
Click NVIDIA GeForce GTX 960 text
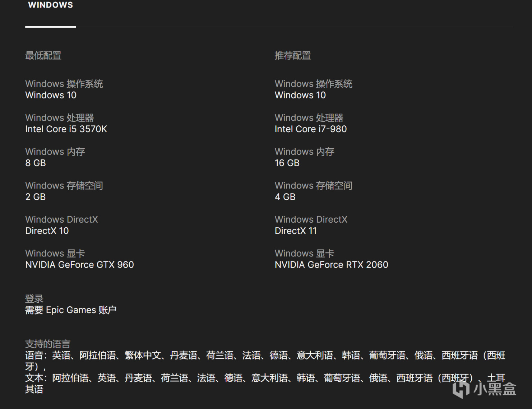point(79,265)
